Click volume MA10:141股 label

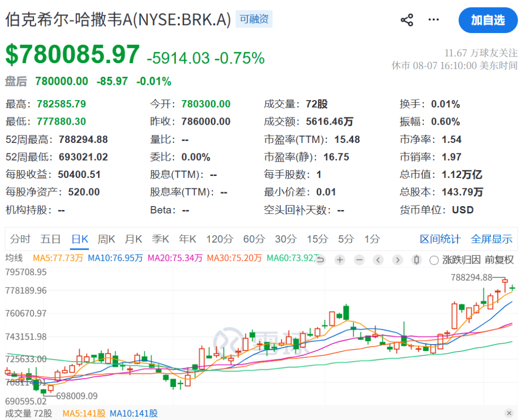133,413
